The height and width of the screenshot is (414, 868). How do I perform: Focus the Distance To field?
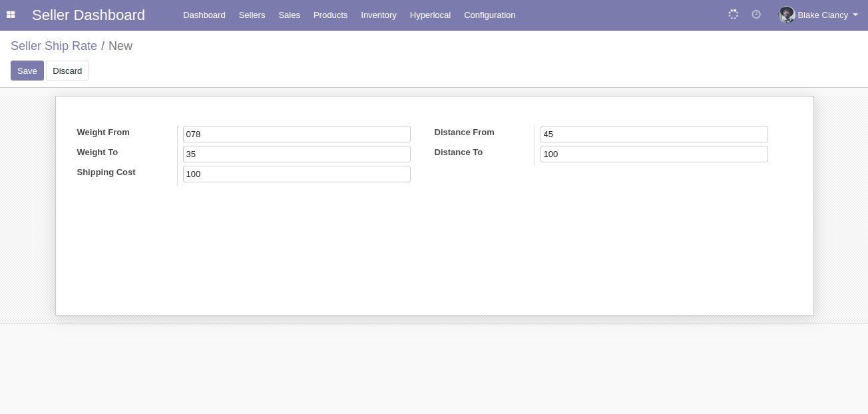[x=654, y=154]
